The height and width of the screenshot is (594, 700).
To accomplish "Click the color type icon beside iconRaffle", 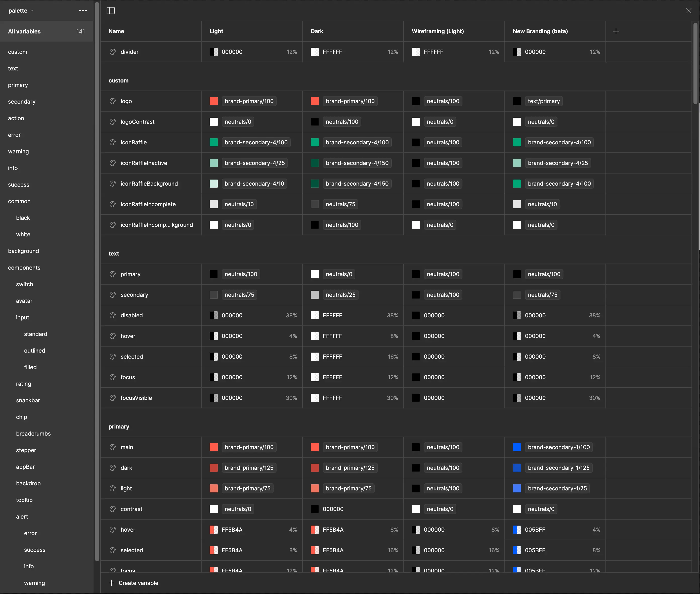I will (112, 142).
